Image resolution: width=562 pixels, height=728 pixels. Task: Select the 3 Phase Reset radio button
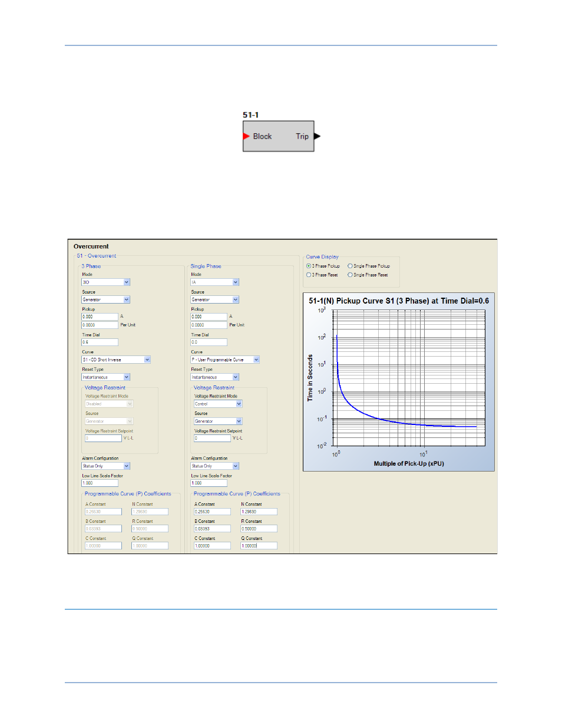pos(309,275)
